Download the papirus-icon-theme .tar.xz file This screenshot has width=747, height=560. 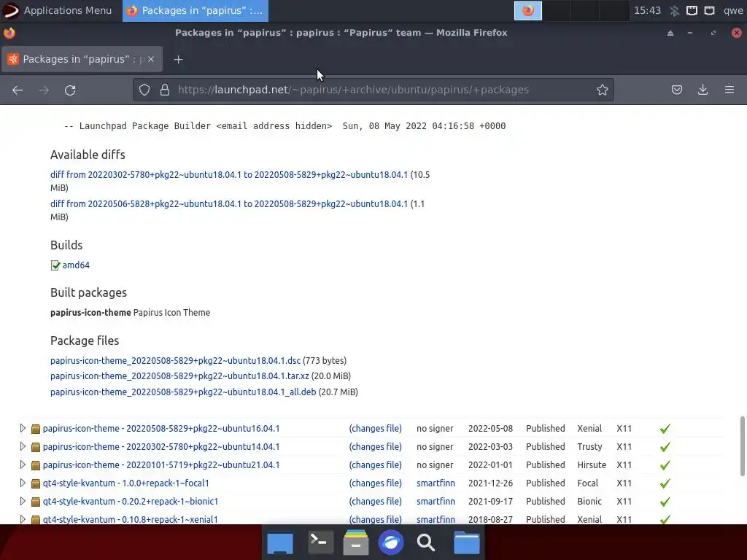point(179,376)
